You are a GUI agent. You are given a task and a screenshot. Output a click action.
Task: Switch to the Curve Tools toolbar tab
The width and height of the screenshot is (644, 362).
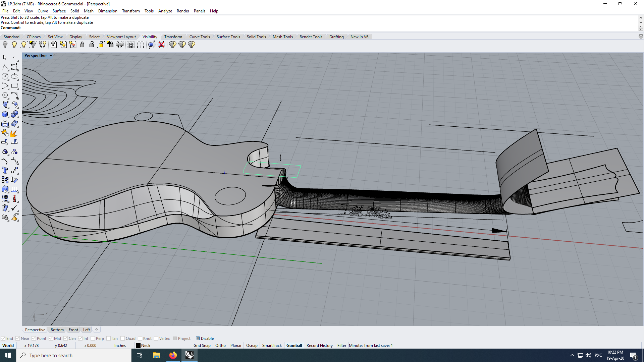coord(199,37)
